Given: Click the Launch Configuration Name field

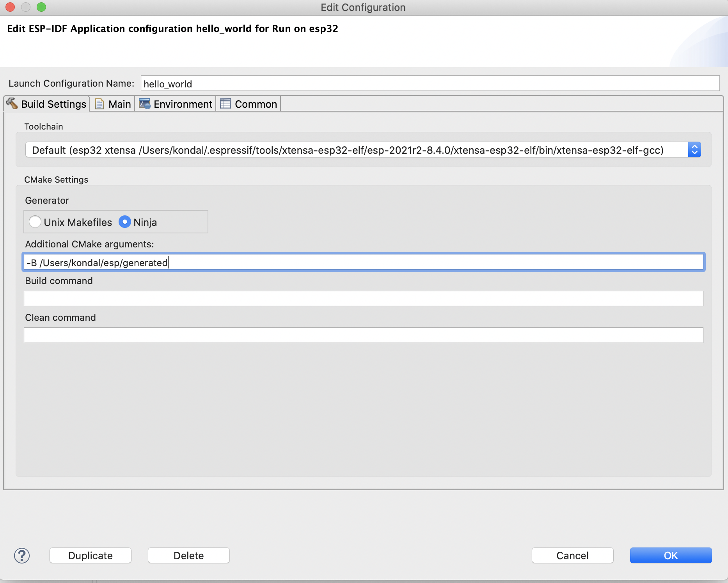Looking at the screenshot, I should point(430,84).
